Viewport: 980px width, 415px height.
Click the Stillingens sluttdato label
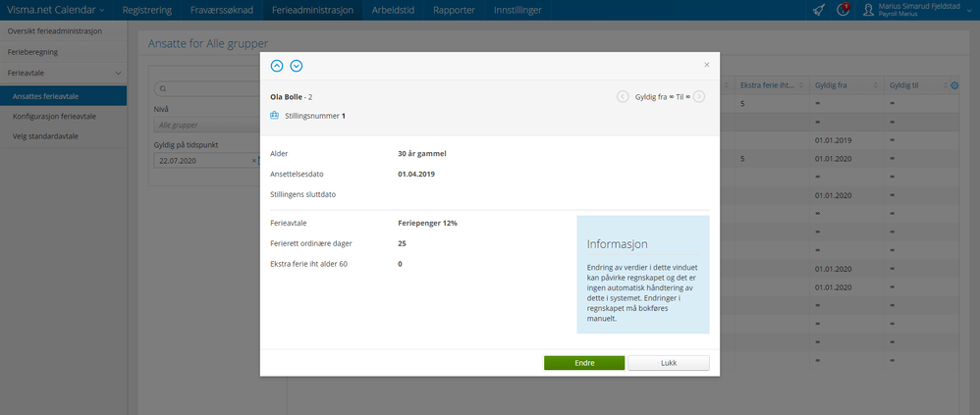(303, 194)
